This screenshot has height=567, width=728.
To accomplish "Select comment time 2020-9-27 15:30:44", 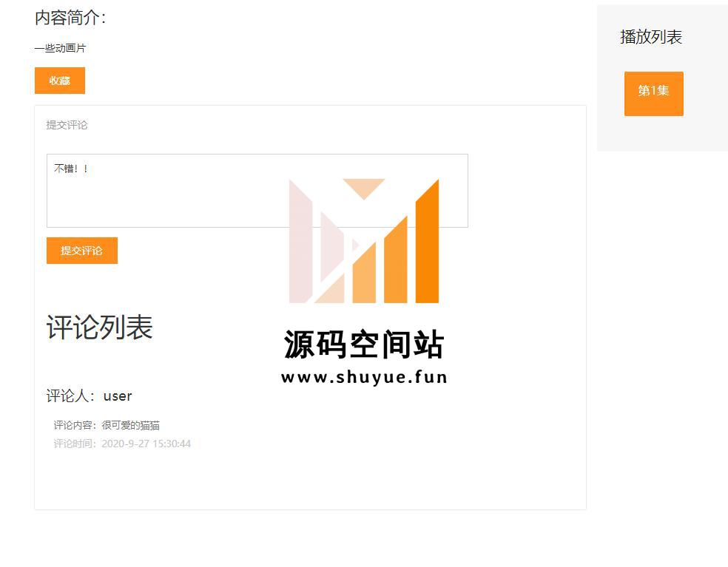I will point(146,444).
